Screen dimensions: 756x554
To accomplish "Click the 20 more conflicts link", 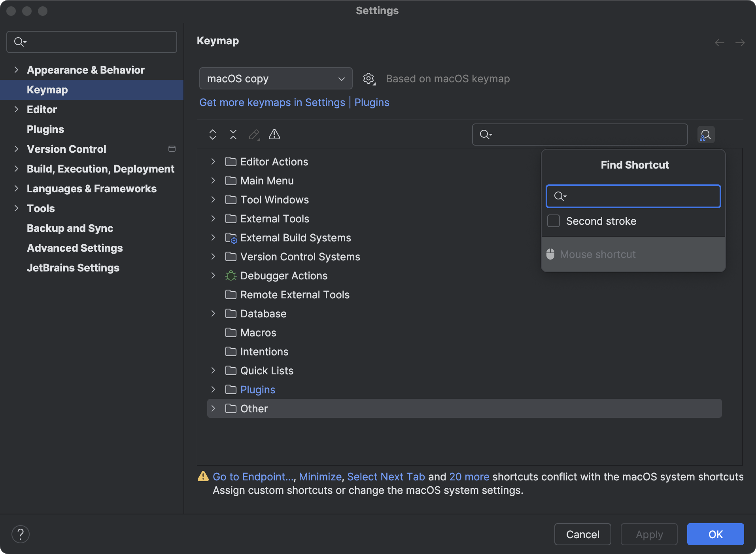I will tap(469, 476).
